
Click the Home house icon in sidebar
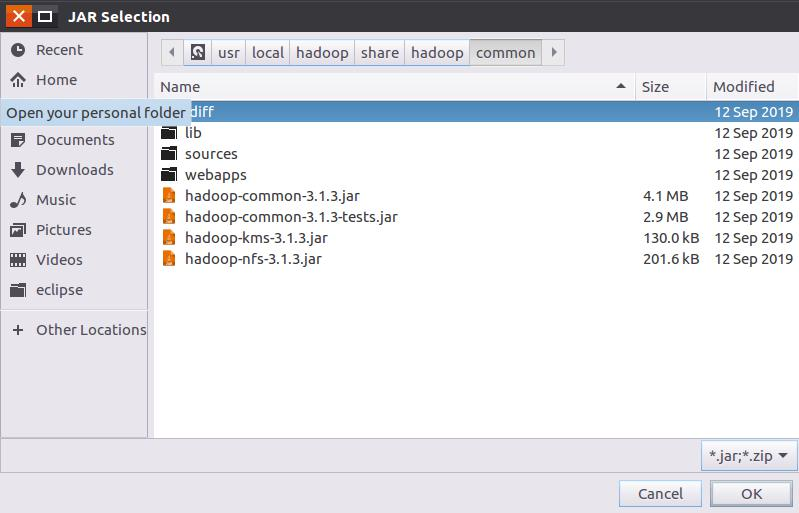click(18, 80)
